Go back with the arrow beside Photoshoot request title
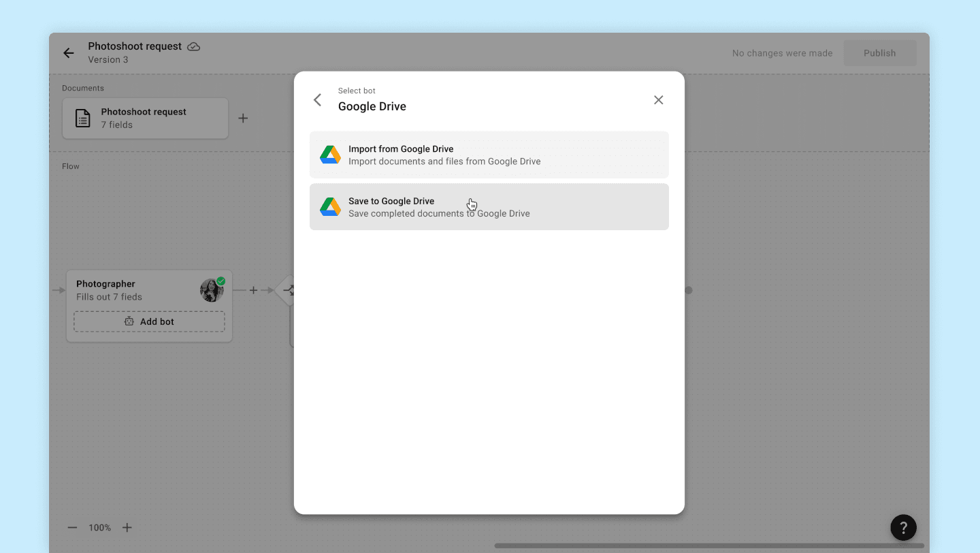This screenshot has width=980, height=553. [x=68, y=53]
